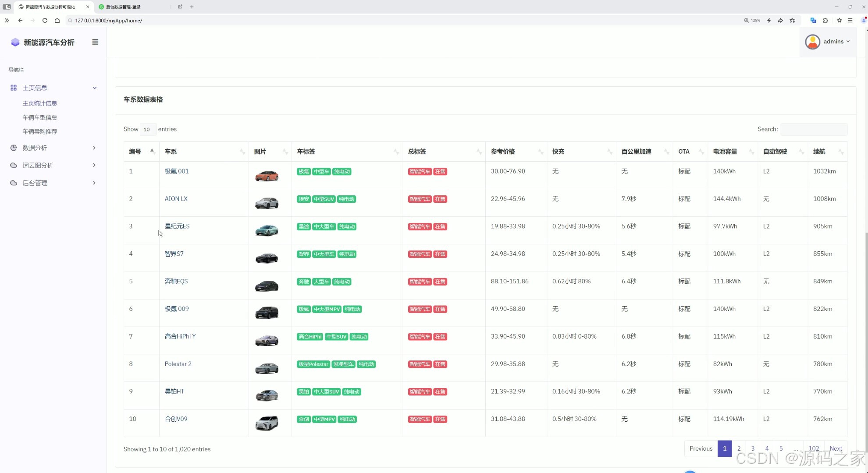The width and height of the screenshot is (868, 473).
Task: Open the 车辆车型信息 submenu item
Action: [40, 117]
